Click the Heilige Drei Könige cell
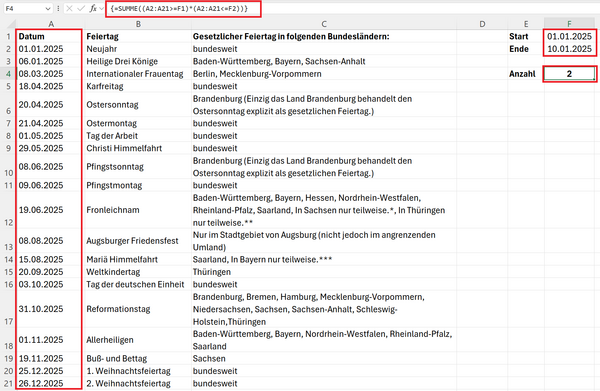The image size is (600, 391). pyautogui.click(x=138, y=61)
